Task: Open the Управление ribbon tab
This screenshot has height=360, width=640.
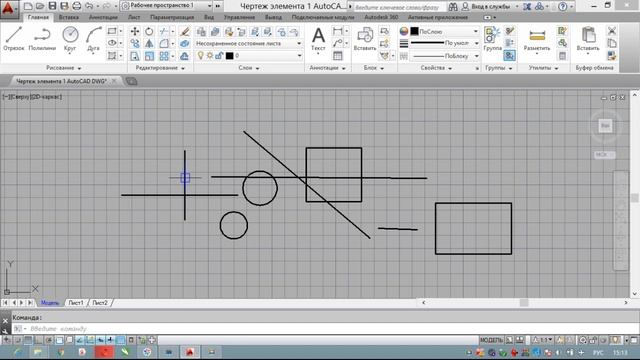Action: (x=240, y=17)
